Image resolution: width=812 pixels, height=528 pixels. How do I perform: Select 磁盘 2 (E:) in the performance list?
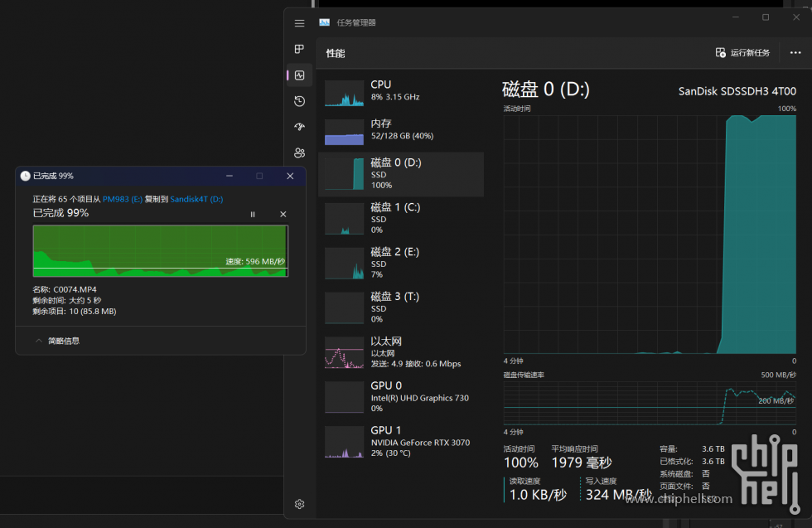[401, 264]
